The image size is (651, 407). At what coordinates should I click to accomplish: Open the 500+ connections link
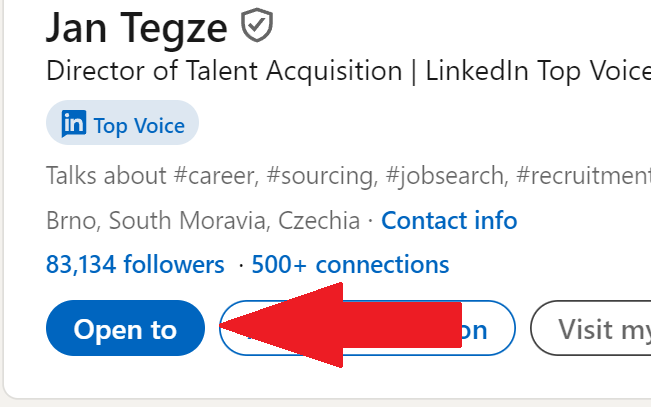coord(350,265)
